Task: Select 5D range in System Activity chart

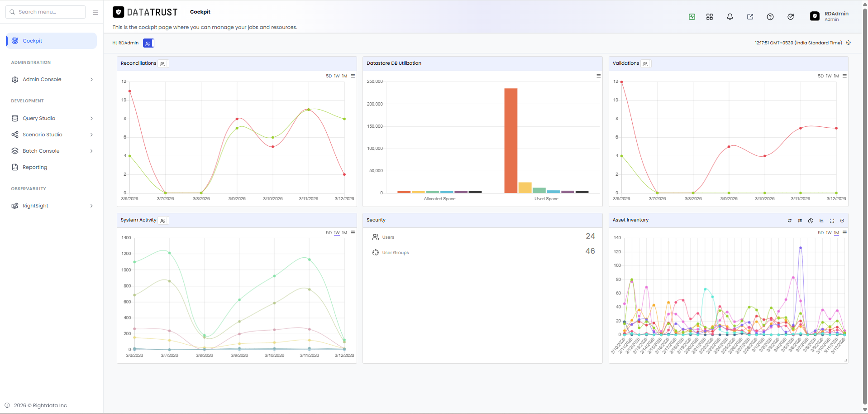Action: click(x=329, y=233)
